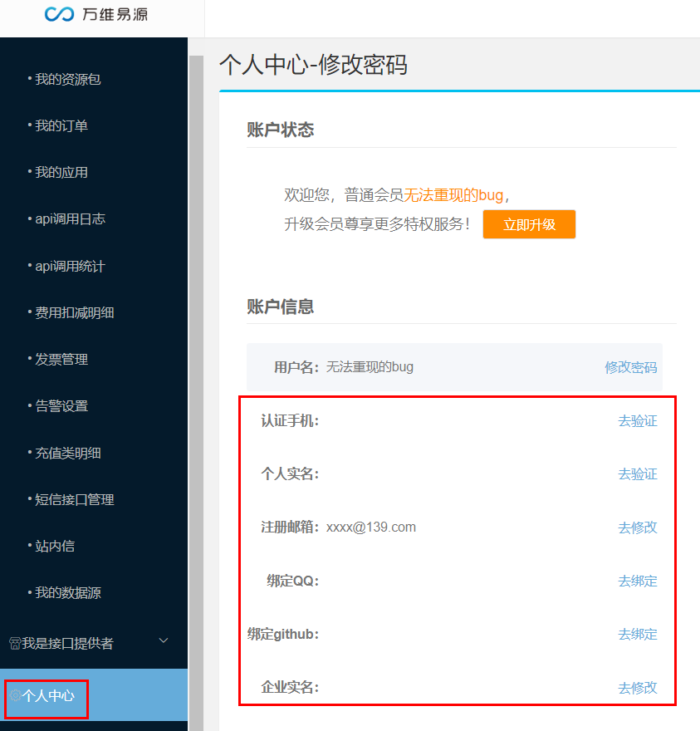The image size is (700, 731).
Task: Click the sidebar vertical scrollbar
Action: (x=196, y=393)
